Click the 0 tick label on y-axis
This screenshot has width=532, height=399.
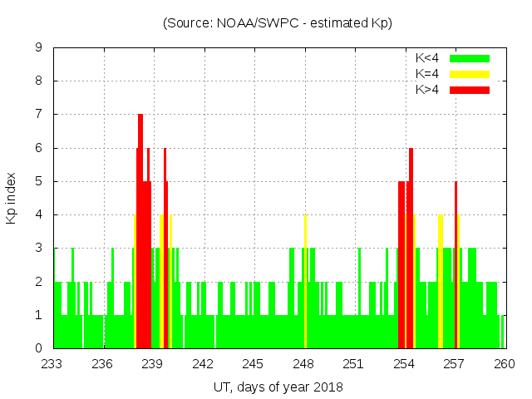(x=39, y=348)
